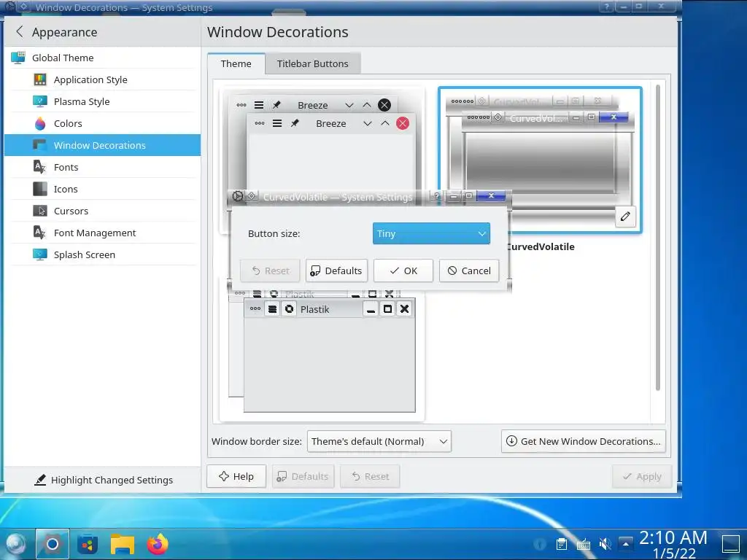Screen dimensions: 747x560
Task: Click the Splash Screen icon
Action: (40, 254)
